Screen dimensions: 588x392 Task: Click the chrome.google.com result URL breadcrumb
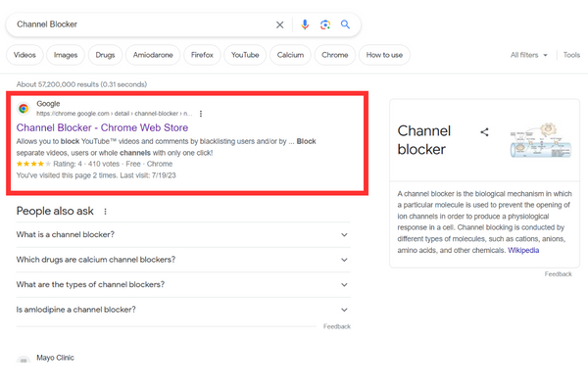(x=114, y=114)
